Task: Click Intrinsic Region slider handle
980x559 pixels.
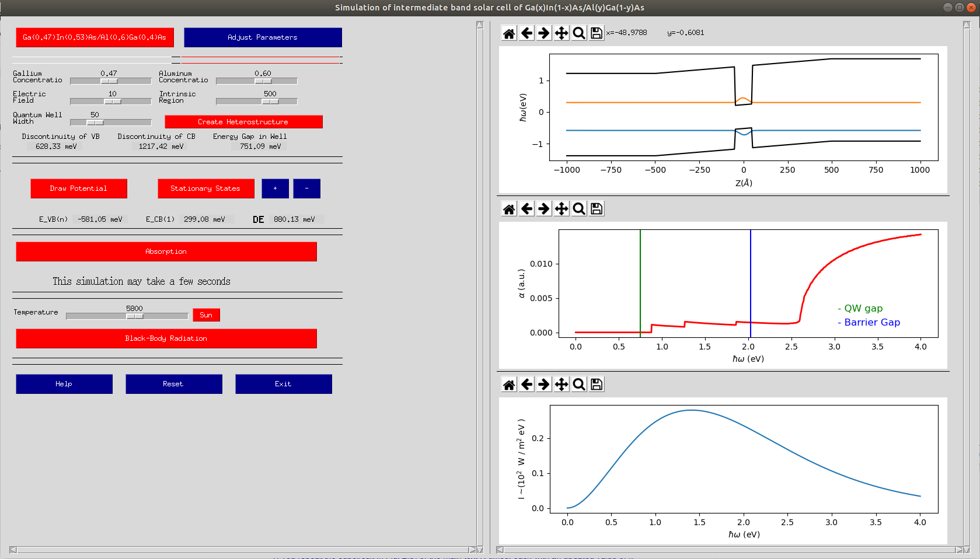Action: click(x=270, y=102)
